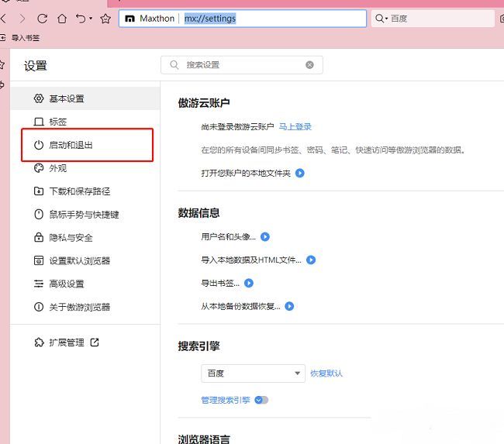Open 鼠标手势与快捷键 settings
The width and height of the screenshot is (504, 444).
tap(84, 215)
